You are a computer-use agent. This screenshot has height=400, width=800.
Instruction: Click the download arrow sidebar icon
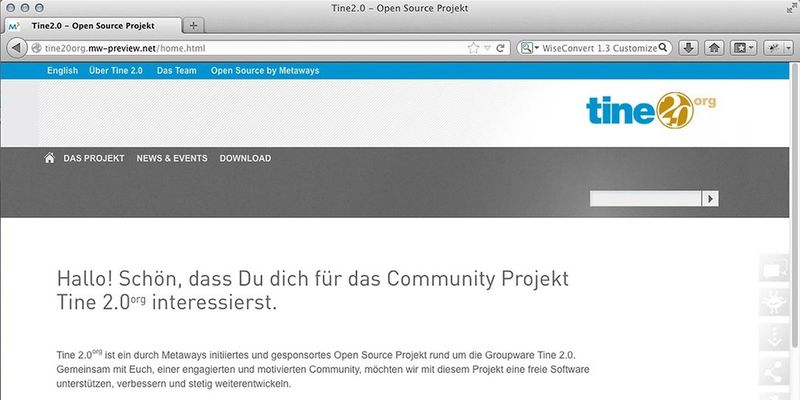tap(773, 337)
